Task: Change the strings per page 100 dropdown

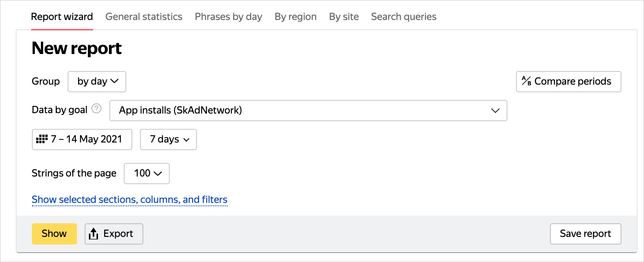Action: pos(147,174)
